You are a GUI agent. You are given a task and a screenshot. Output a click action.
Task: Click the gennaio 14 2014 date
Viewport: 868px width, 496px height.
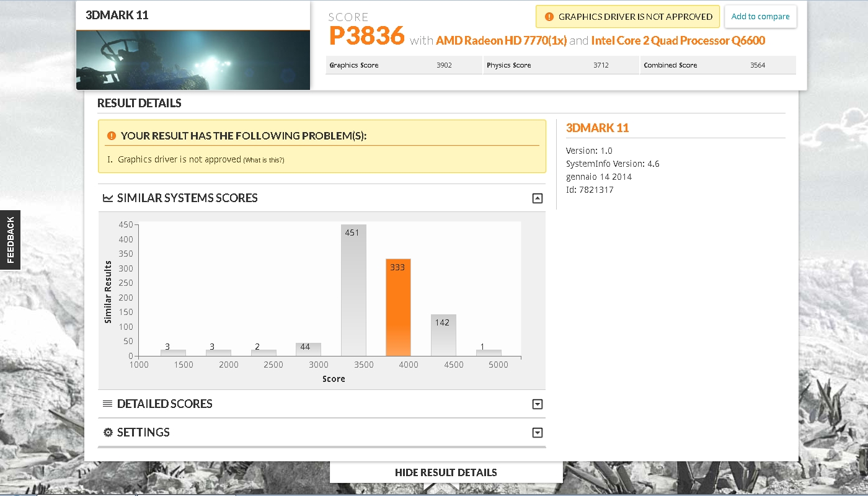tap(599, 177)
